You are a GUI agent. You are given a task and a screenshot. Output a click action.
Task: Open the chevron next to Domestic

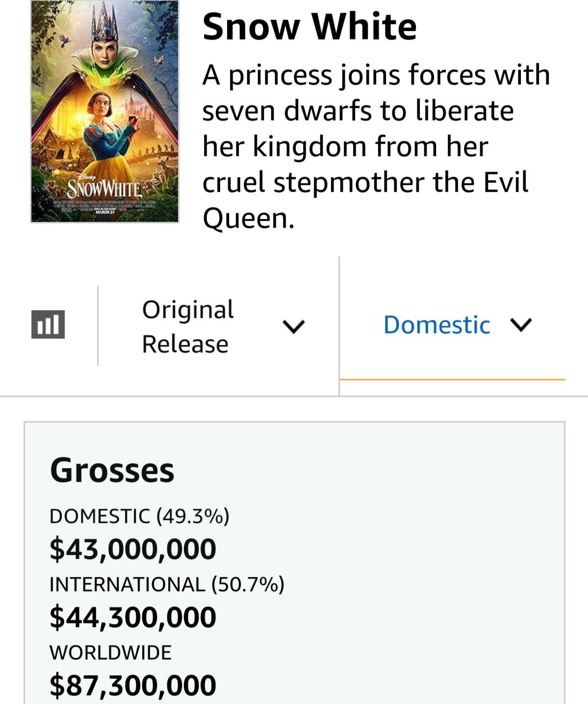[521, 325]
